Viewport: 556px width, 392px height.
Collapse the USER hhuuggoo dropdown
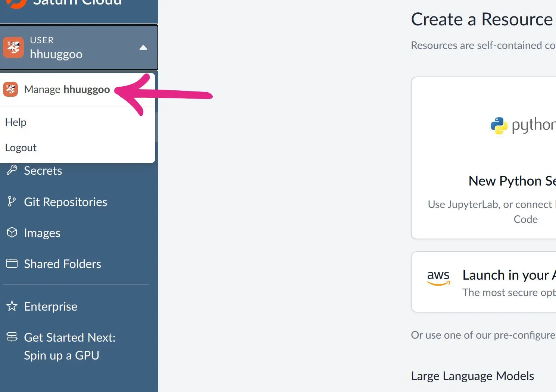144,47
